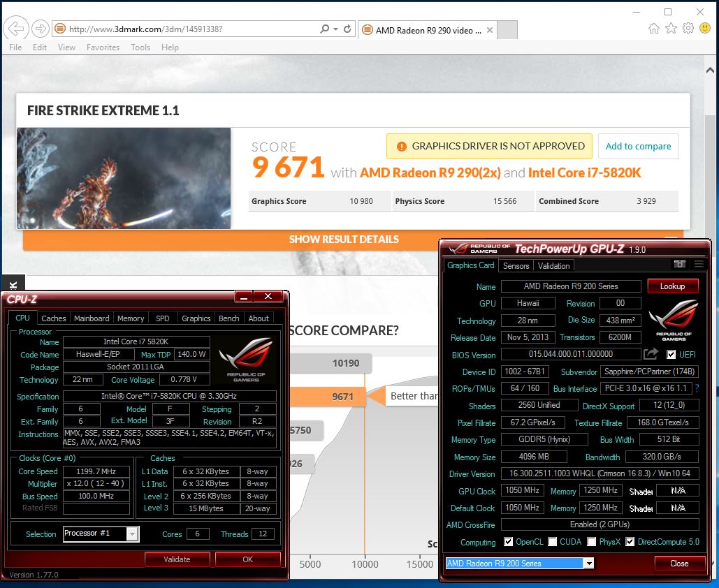The width and height of the screenshot is (719, 588).
Task: Click the Add to compare button
Action: pos(639,146)
